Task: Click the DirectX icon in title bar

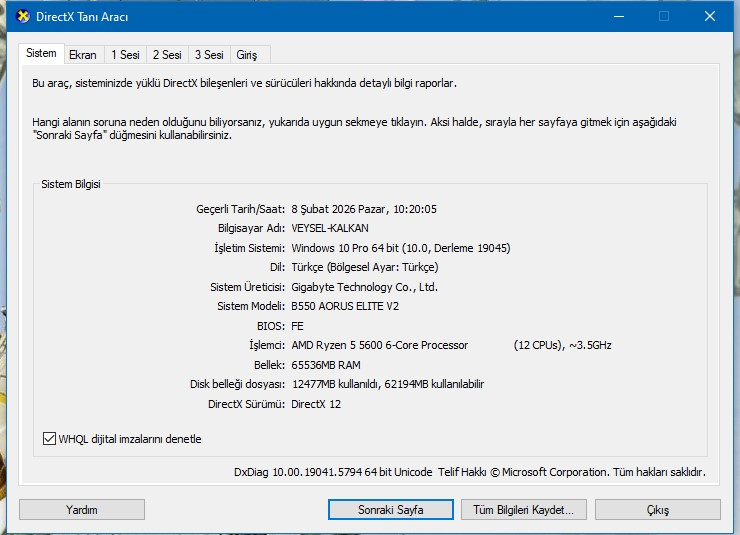Action: coord(22,17)
